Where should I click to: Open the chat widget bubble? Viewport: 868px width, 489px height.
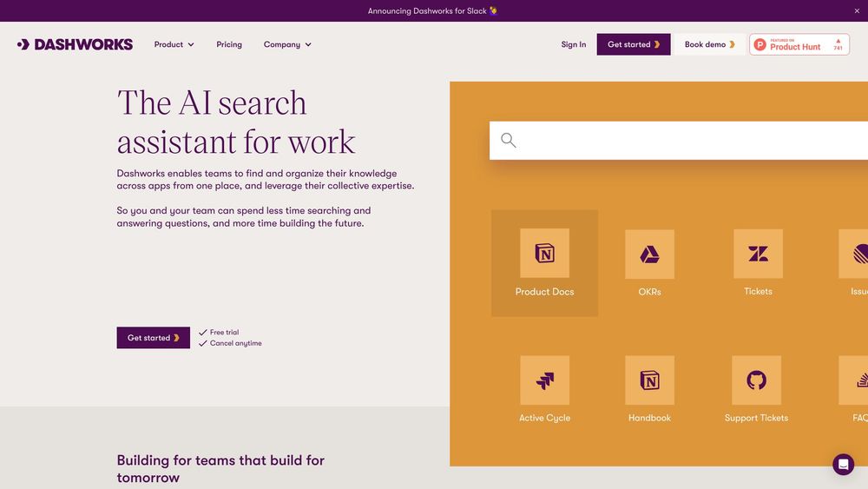coord(843,464)
